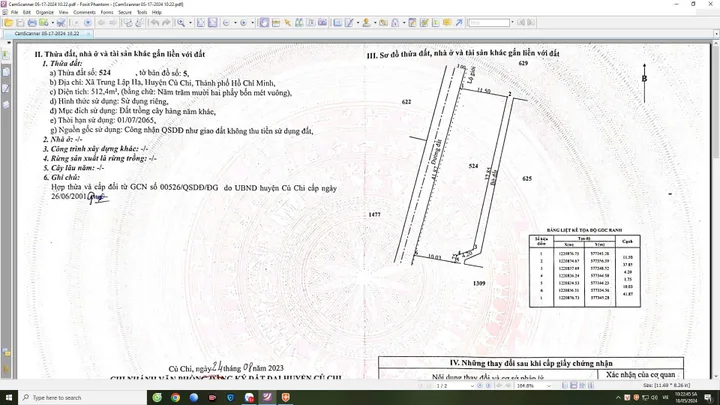Click the binoculars Find icon
This screenshot has height=405, width=720.
click(299, 22)
